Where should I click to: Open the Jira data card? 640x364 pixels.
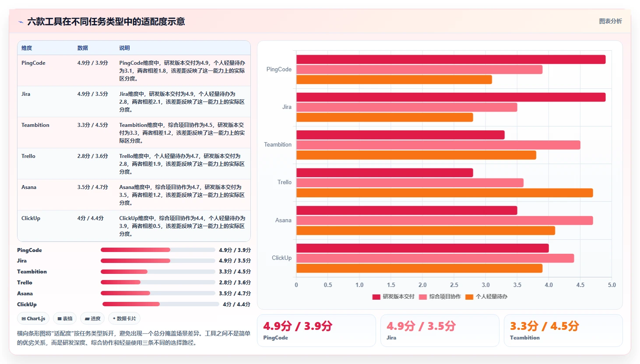[x=440, y=331]
